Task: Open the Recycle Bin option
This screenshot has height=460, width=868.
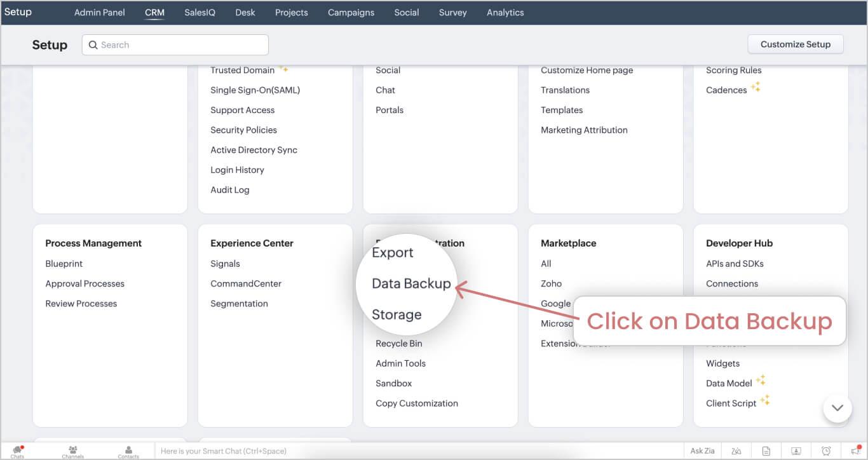Action: [x=398, y=343]
